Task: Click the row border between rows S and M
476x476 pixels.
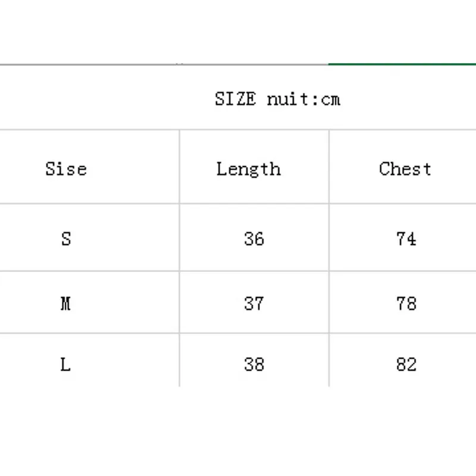Action: click(238, 271)
